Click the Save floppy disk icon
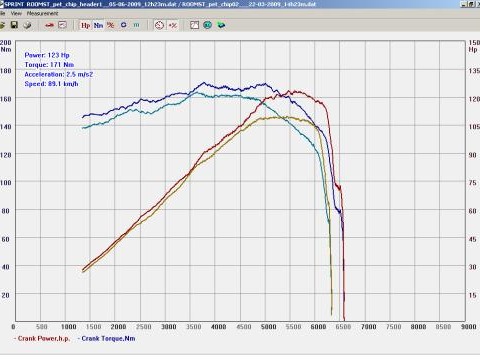Image resolution: width=480 pixels, height=360 pixels. [x=14, y=25]
